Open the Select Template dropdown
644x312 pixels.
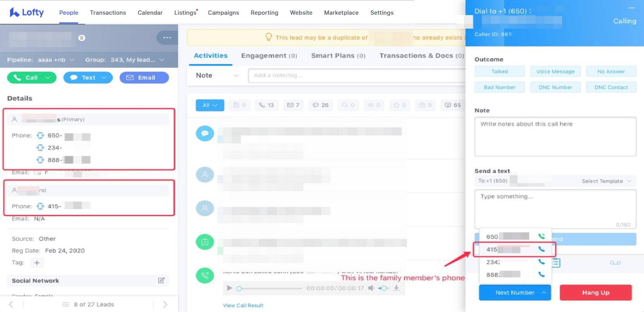pos(606,181)
